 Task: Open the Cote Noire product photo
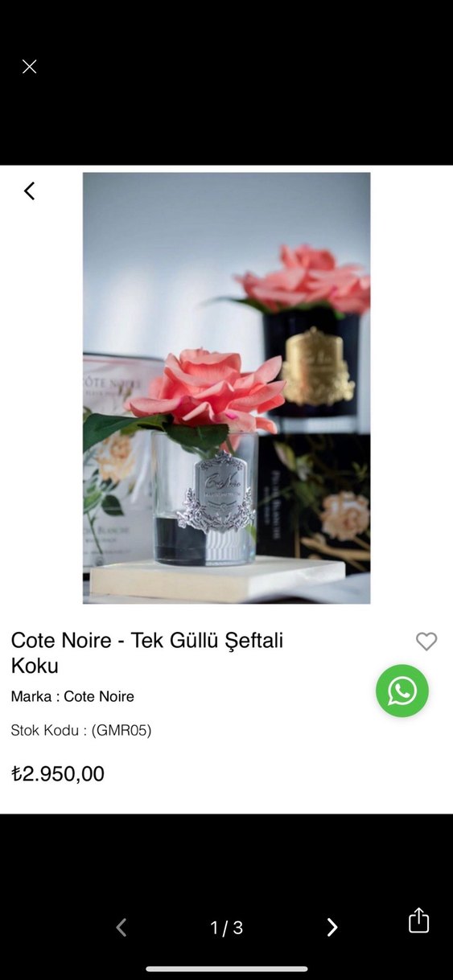click(x=226, y=387)
